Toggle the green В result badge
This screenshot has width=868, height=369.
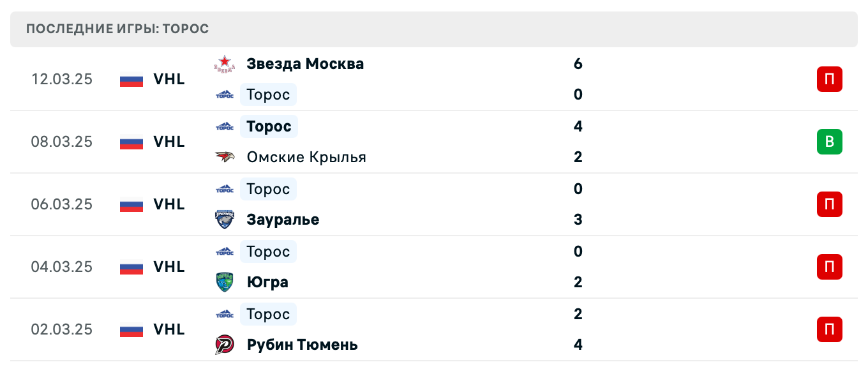coord(830,142)
